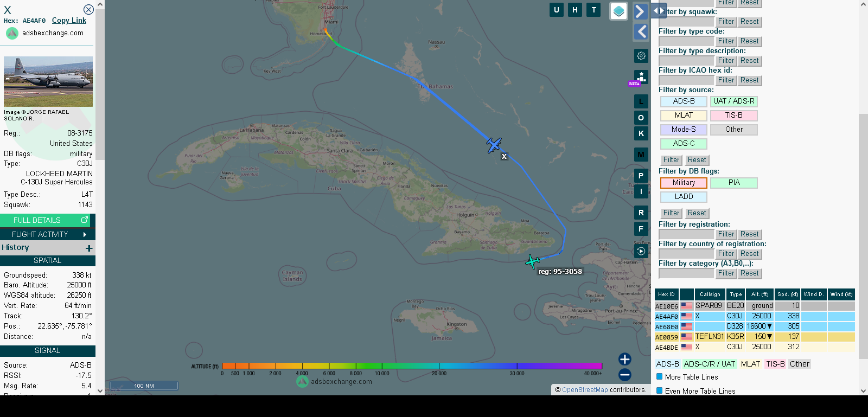Screen dimensions: 868x417
Task: Close the aircraft info panel X icon
Action: pyautogui.click(x=88, y=10)
